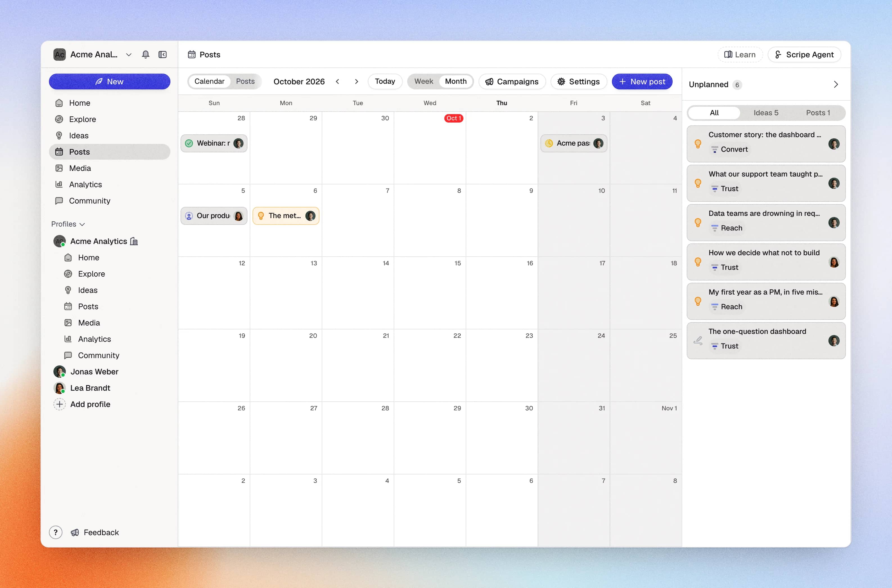The height and width of the screenshot is (588, 892).
Task: Collapse the Unplanned panel chevron
Action: tap(836, 84)
